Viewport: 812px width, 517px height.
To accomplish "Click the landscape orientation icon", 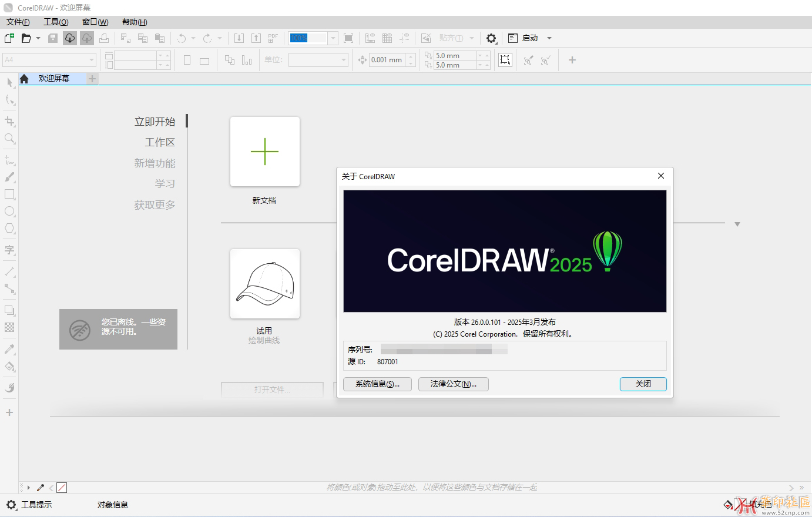I will [204, 60].
